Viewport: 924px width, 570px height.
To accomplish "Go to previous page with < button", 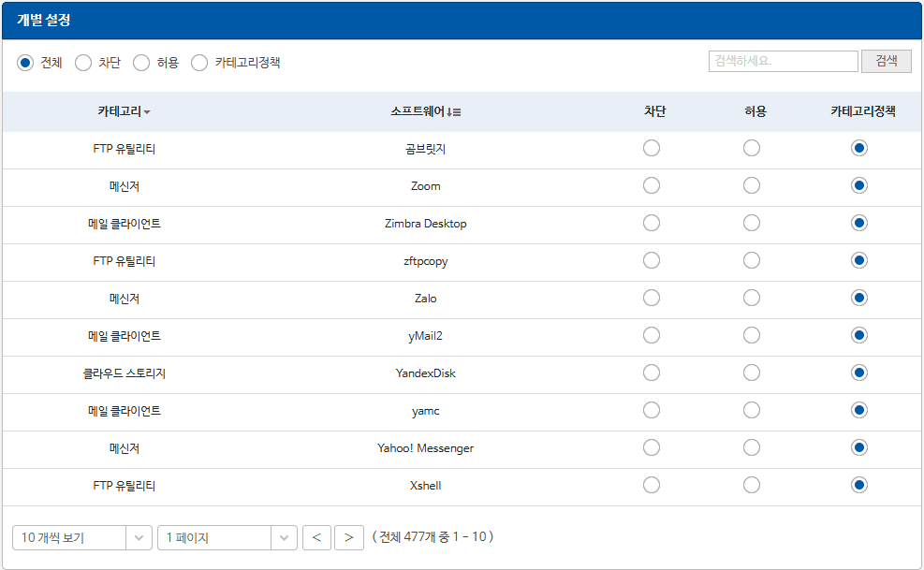I will point(317,537).
